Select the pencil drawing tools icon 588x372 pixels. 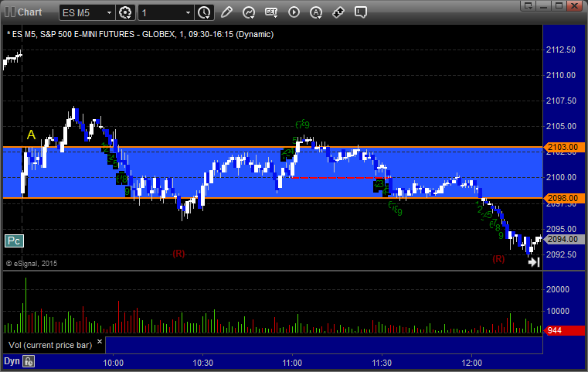point(226,12)
